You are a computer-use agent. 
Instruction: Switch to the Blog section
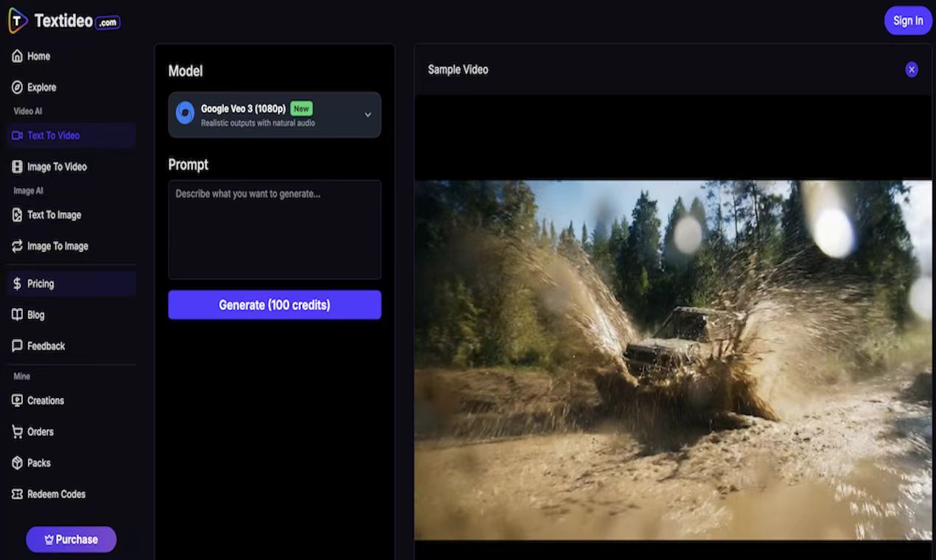[x=34, y=315]
